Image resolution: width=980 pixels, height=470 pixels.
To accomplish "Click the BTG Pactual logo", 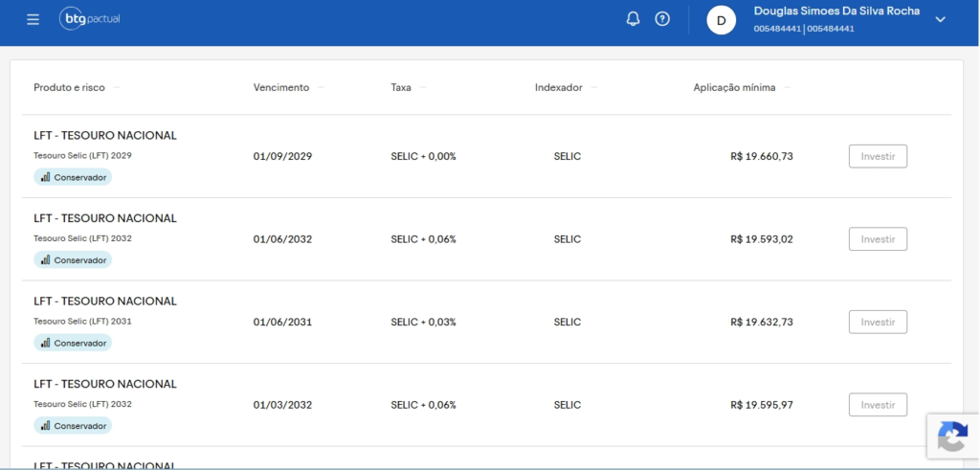I will pos(89,19).
